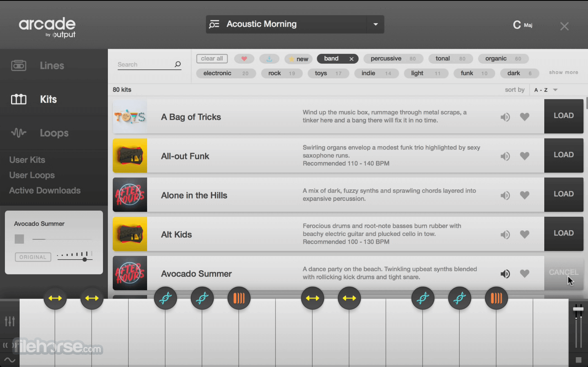Click show more tags link

coord(563,73)
